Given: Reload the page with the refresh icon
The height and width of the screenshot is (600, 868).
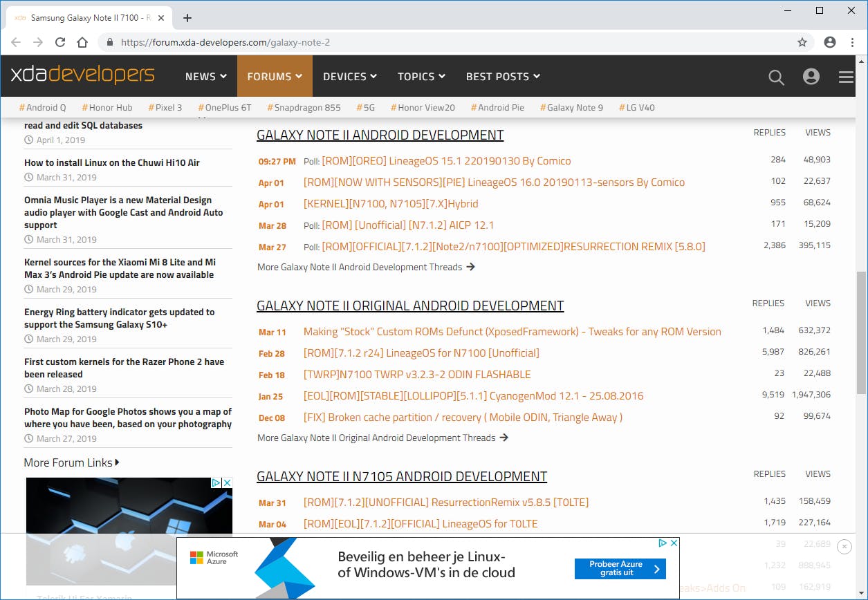Looking at the screenshot, I should tap(60, 42).
